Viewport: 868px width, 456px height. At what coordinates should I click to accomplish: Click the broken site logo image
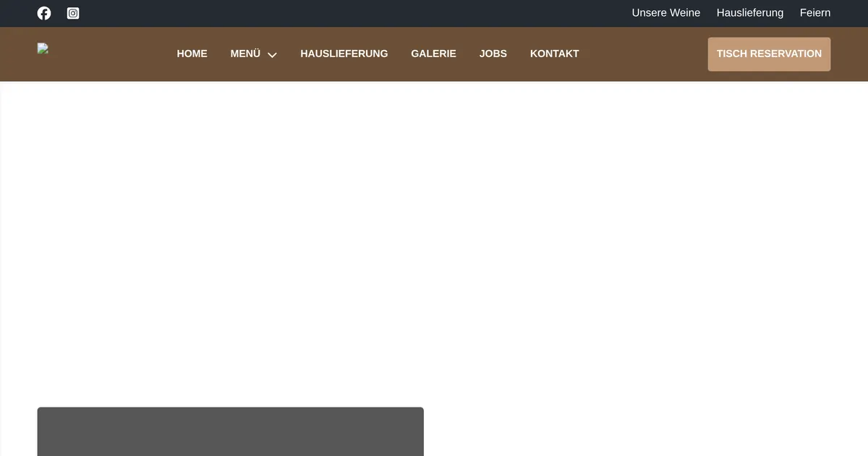[43, 49]
